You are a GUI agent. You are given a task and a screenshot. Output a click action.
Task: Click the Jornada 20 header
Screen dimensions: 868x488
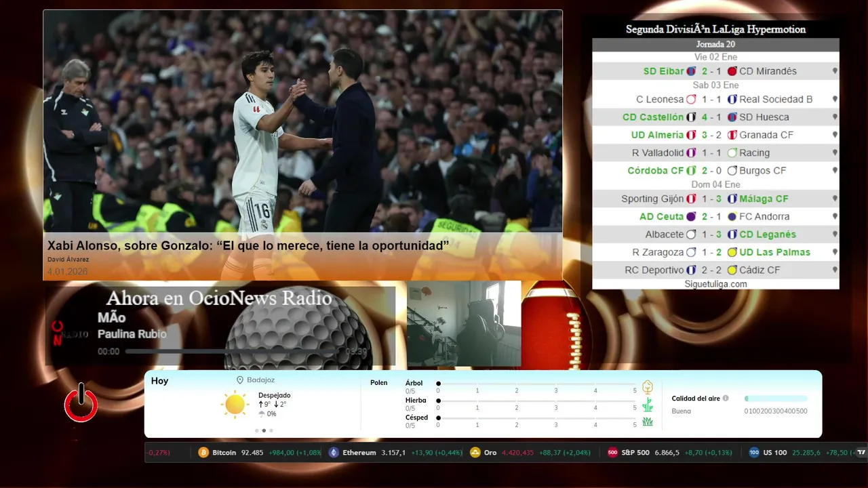[715, 44]
